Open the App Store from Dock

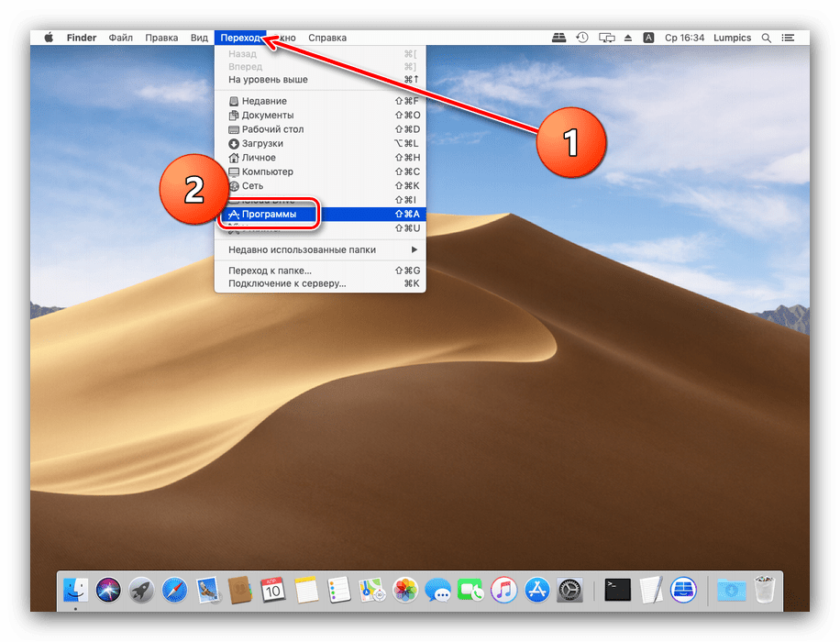pos(536,590)
